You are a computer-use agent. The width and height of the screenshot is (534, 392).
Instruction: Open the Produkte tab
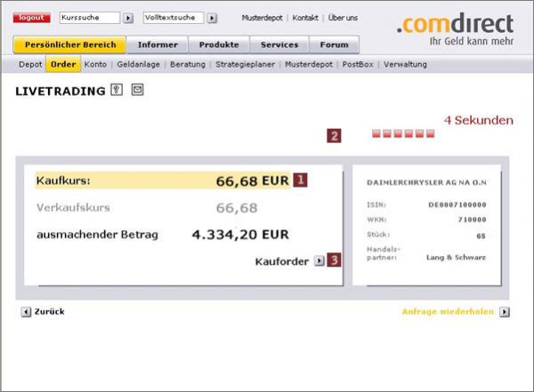218,44
